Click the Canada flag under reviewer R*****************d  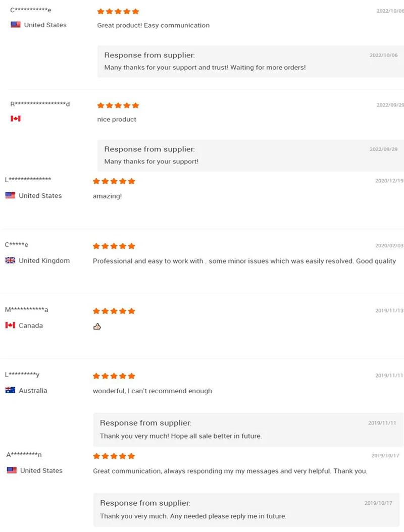(x=16, y=119)
